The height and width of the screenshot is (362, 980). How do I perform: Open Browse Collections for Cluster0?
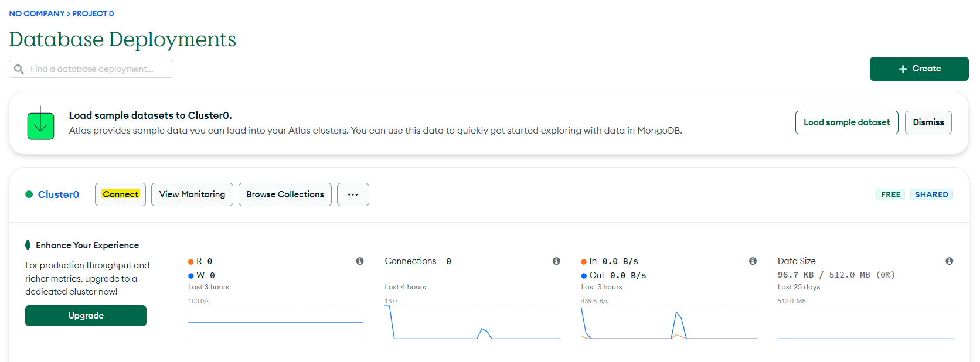click(x=285, y=194)
